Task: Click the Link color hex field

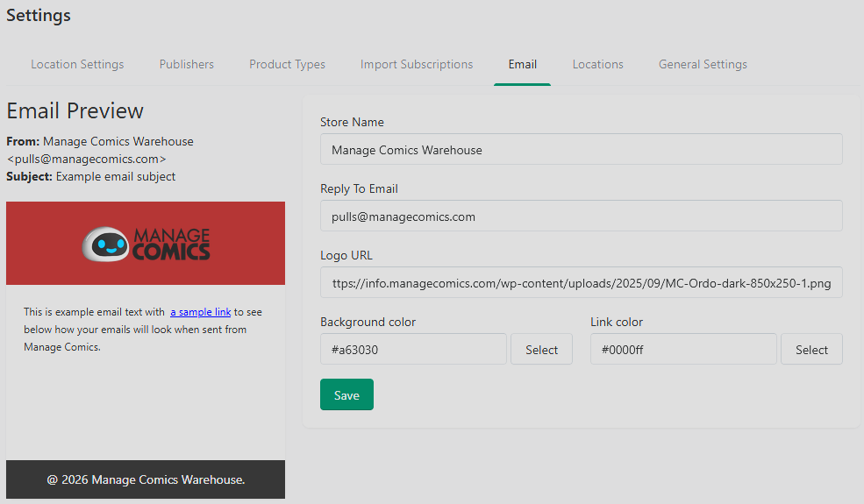Action: tap(683, 349)
